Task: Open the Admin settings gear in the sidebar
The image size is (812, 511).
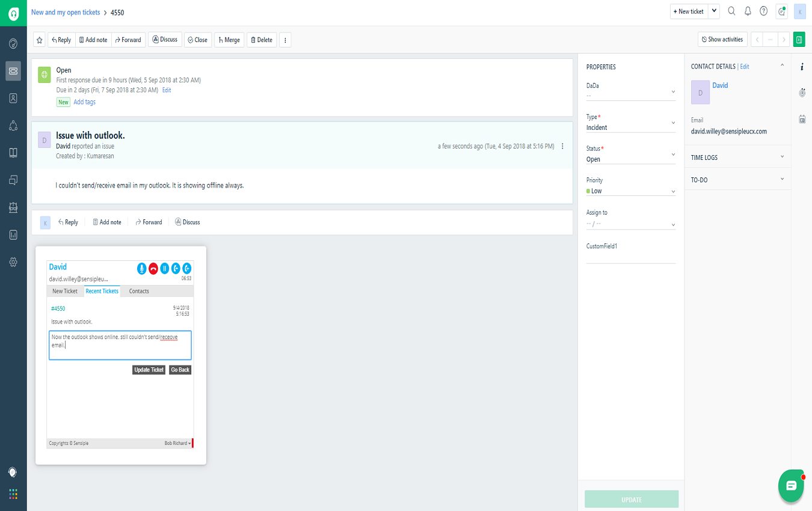Action: coord(13,262)
